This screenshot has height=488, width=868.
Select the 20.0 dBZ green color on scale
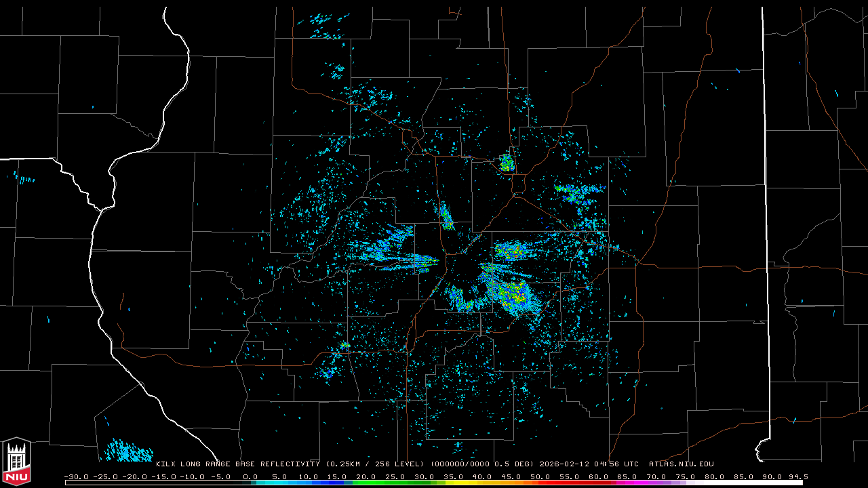[x=366, y=483]
